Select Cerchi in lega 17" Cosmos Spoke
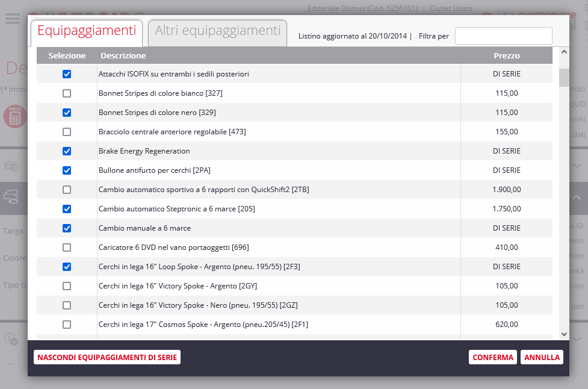 pos(67,325)
